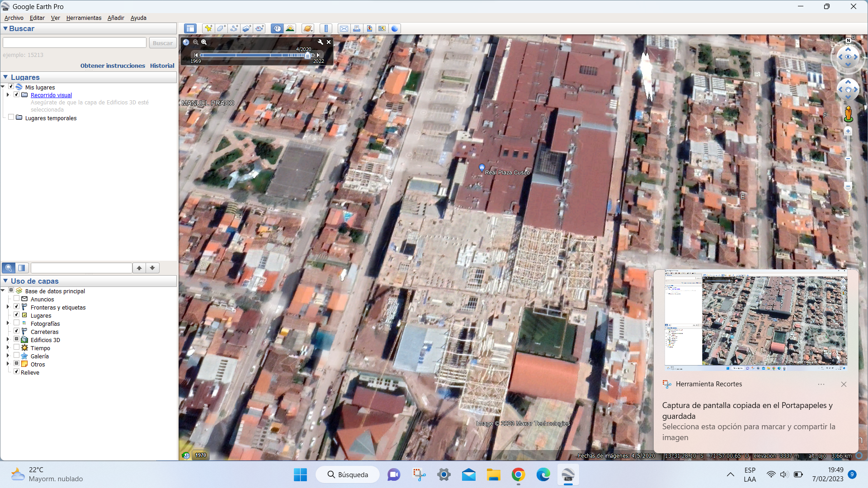Toggle the historical imagery clock icon
Screen dimensions: 868x488
(x=277, y=28)
